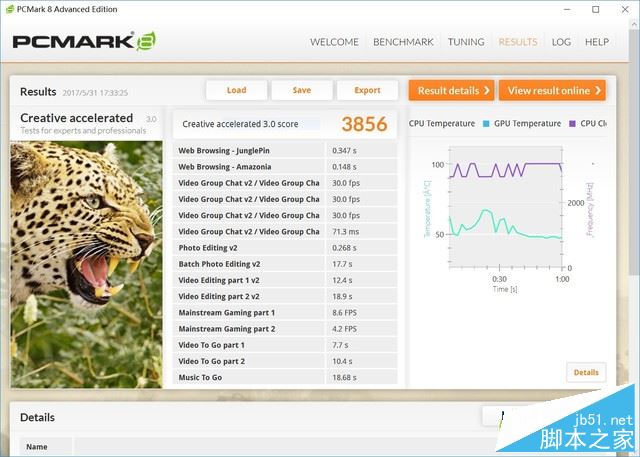
Task: Select the RESULTS tab
Action: pos(518,42)
